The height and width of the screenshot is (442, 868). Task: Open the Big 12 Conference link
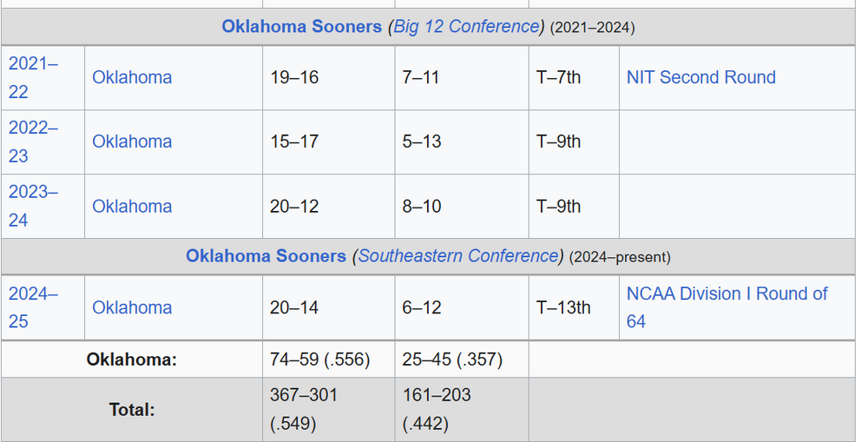(466, 27)
